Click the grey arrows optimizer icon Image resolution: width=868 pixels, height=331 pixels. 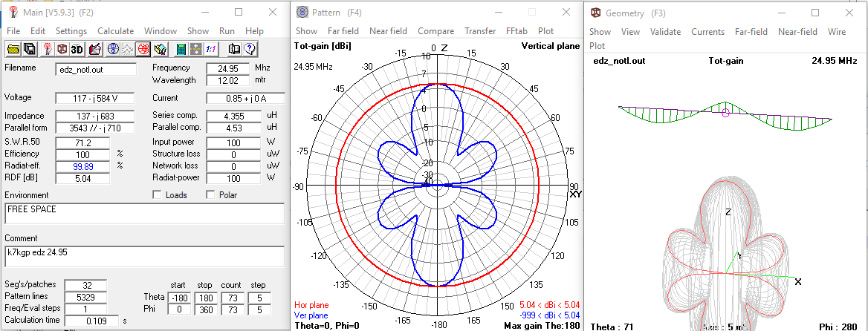pos(195,49)
